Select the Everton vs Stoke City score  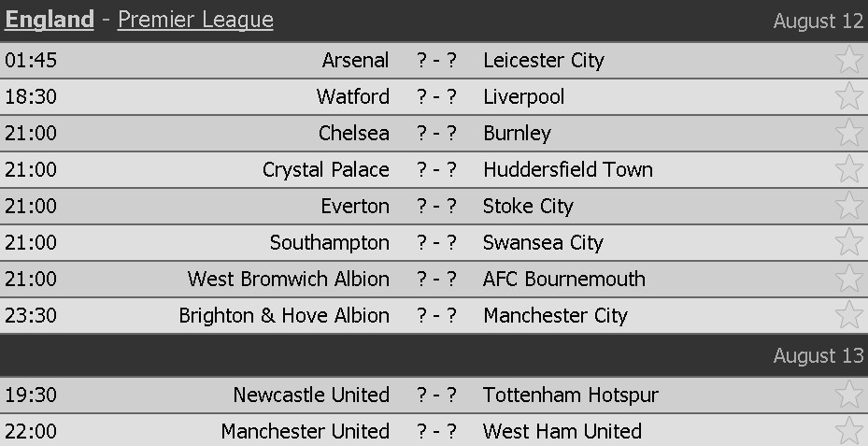436,206
